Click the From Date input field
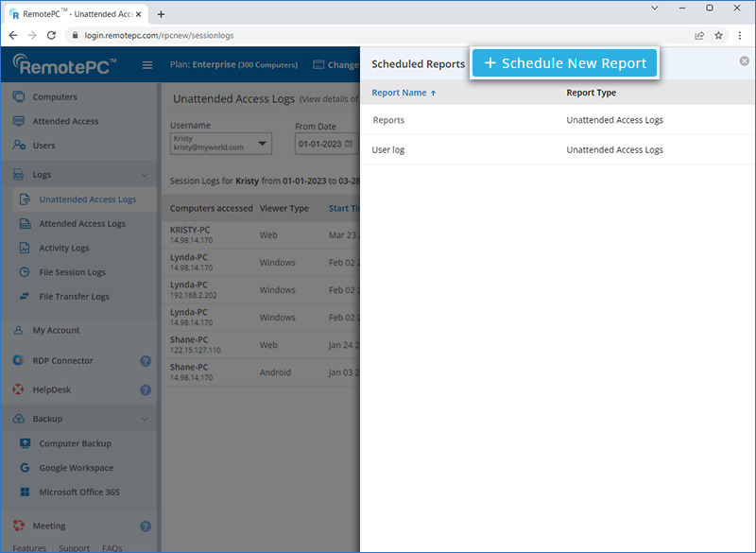The width and height of the screenshot is (756, 553). (x=319, y=144)
